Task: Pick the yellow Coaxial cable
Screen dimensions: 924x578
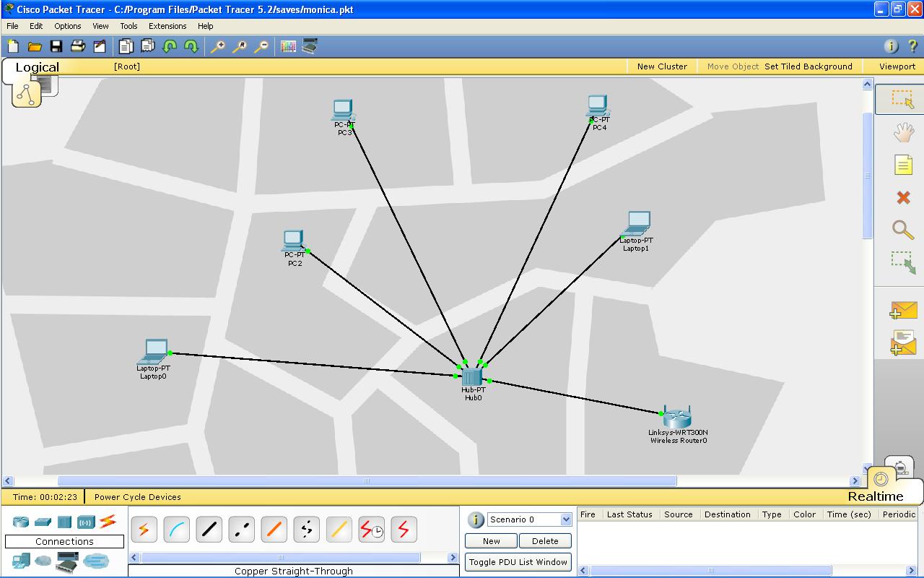Action: coord(339,530)
